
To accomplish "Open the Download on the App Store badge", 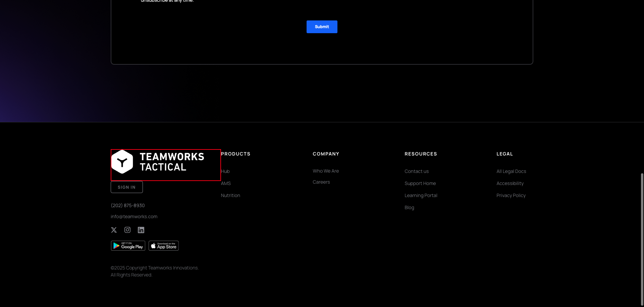I will coord(163,245).
